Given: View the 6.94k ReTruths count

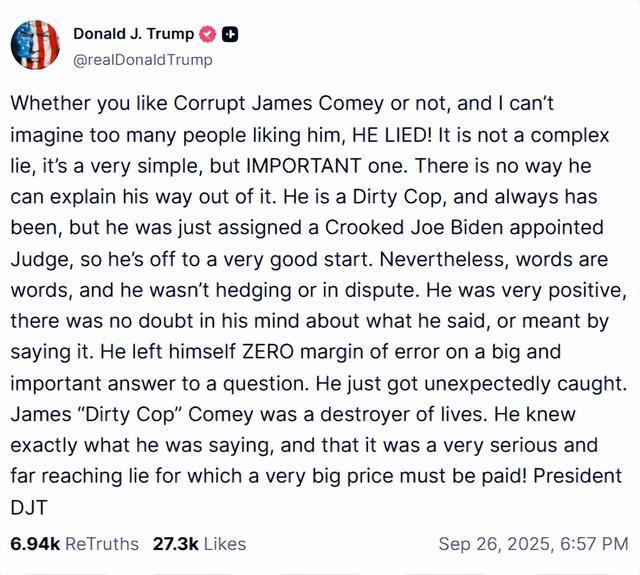Looking at the screenshot, I should coord(35,544).
